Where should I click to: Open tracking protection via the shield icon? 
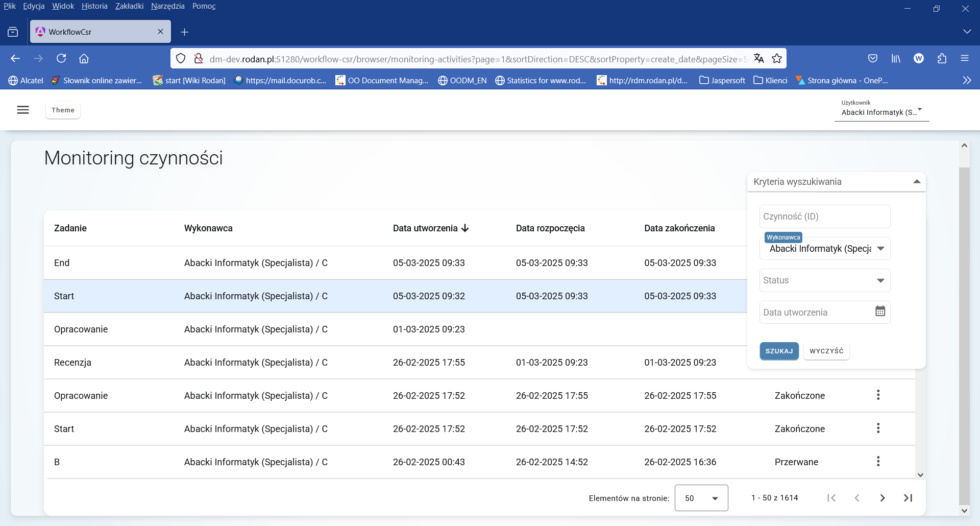click(181, 58)
